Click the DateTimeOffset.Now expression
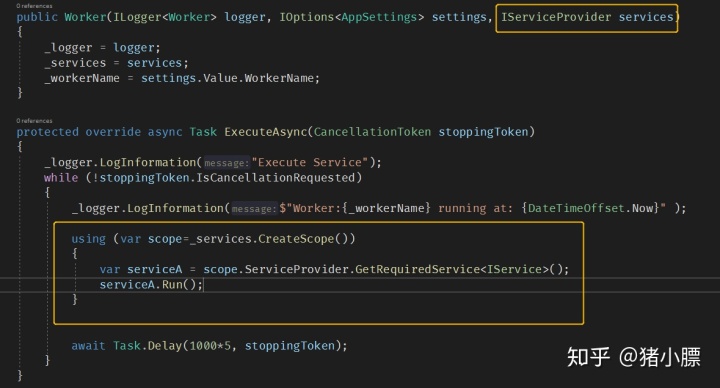The width and height of the screenshot is (720, 388). click(591, 208)
